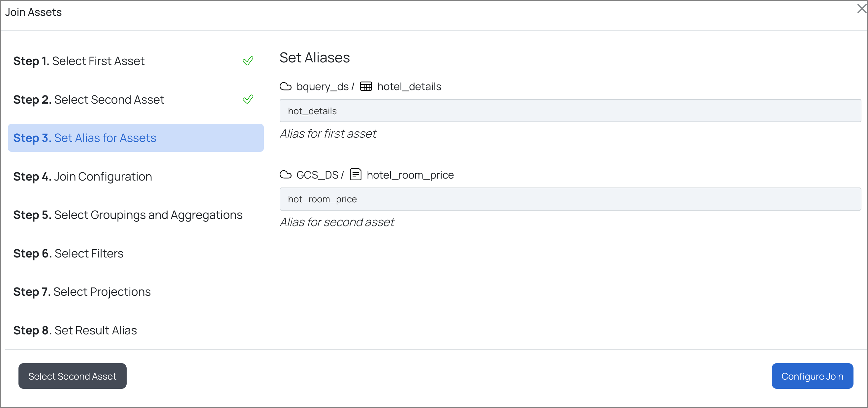Open Step 2 Select Second Asset
Image resolution: width=868 pixels, height=408 pixels.
click(136, 99)
